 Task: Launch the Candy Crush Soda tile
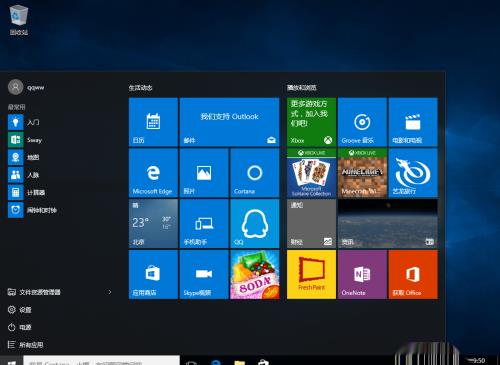point(255,275)
